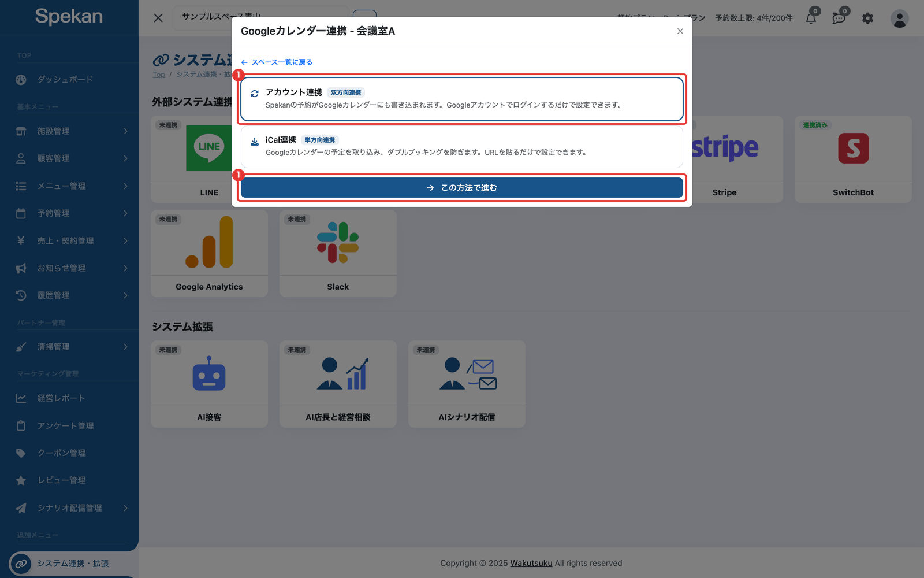Open アンケート管理 in the sidebar

(69, 426)
